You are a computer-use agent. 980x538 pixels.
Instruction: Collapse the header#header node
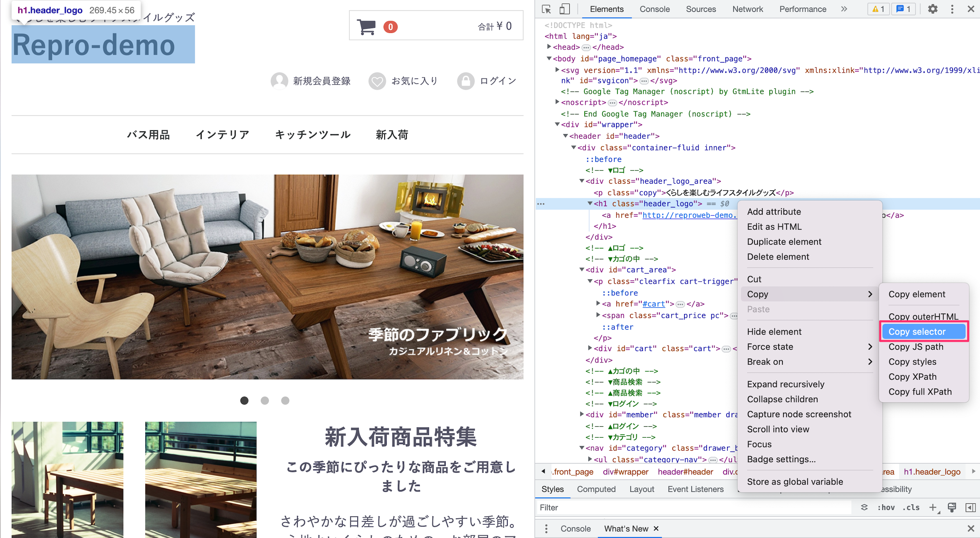[565, 136]
